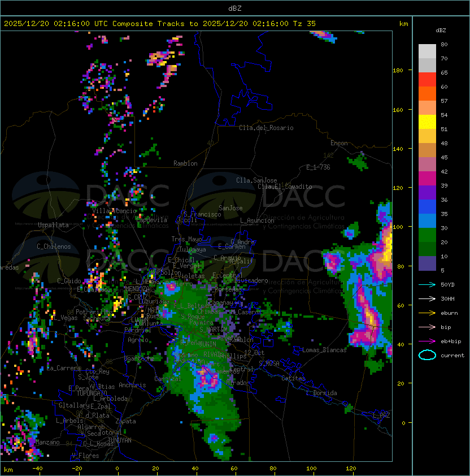Viewport: 470px width, 476px height.
Task: Click the 'L_Vegas' place label
Action: [x=65, y=318]
